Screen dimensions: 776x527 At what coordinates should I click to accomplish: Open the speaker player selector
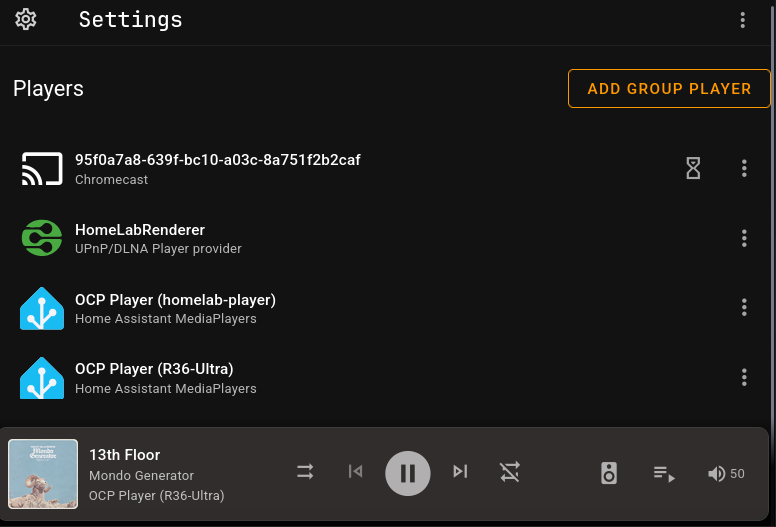[x=609, y=473]
